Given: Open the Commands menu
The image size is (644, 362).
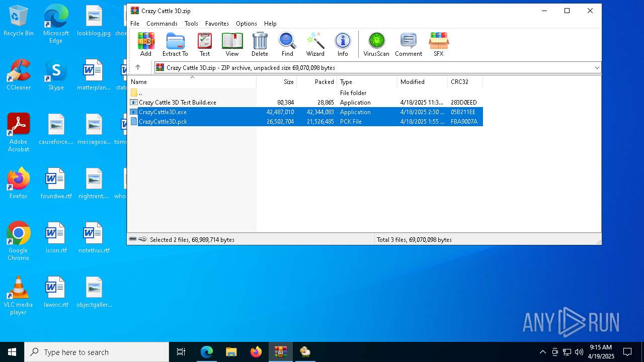Looking at the screenshot, I should pyautogui.click(x=162, y=24).
